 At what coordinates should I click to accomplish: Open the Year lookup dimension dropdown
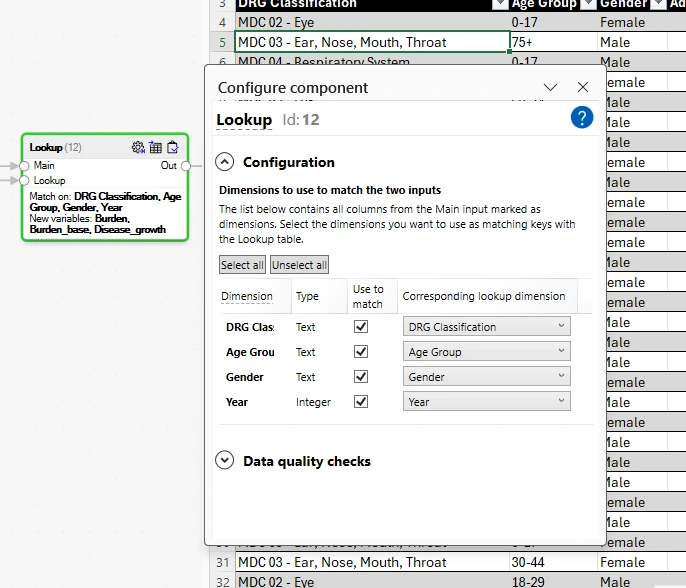(486, 401)
